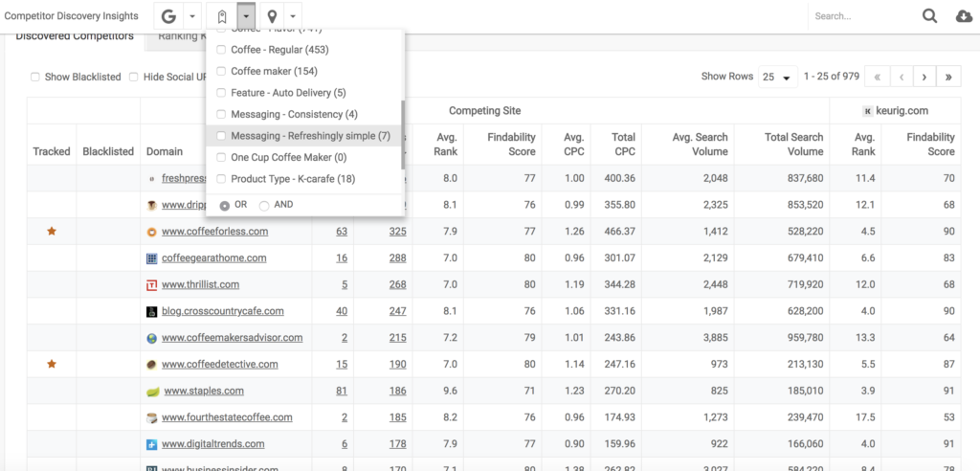Go to next page of results
This screenshot has height=471, width=980.
click(x=925, y=77)
